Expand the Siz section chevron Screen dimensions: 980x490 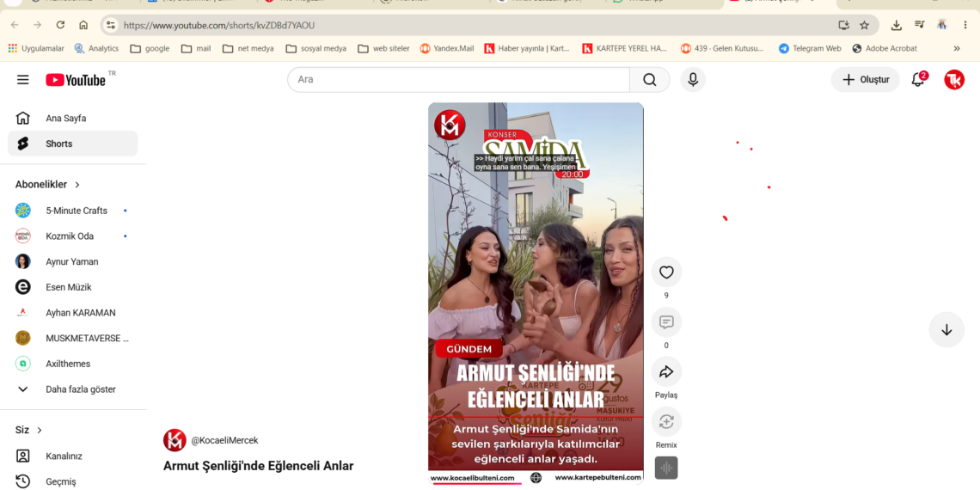(x=40, y=430)
